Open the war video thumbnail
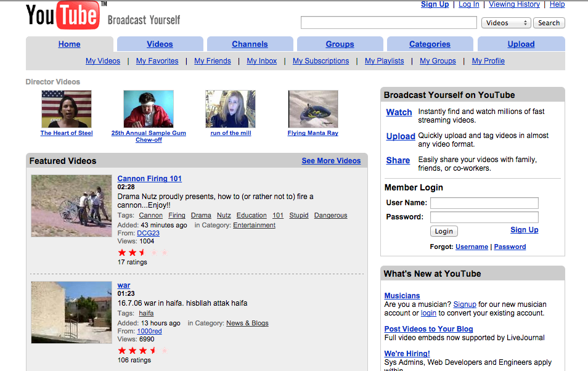The width and height of the screenshot is (588, 371). pos(71,312)
